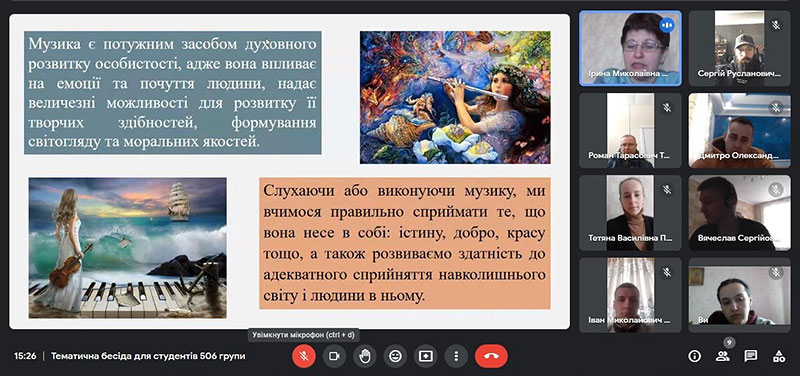
Task: Click the participant count badge 9
Action: click(729, 343)
